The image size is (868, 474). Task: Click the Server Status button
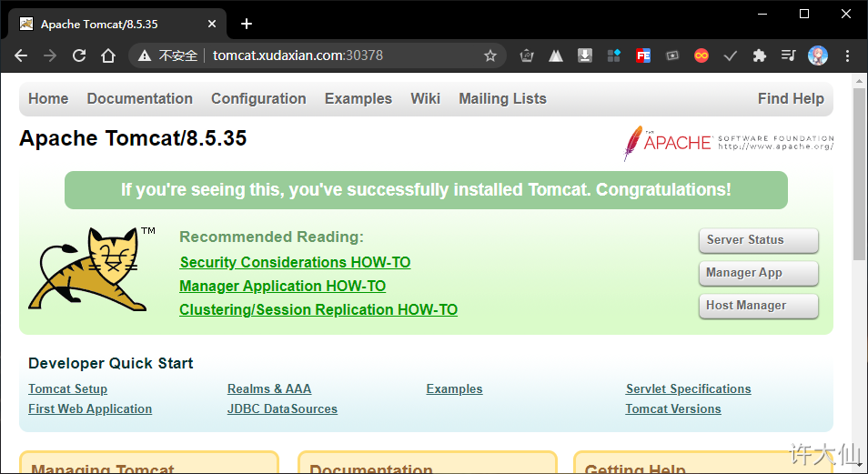click(759, 240)
